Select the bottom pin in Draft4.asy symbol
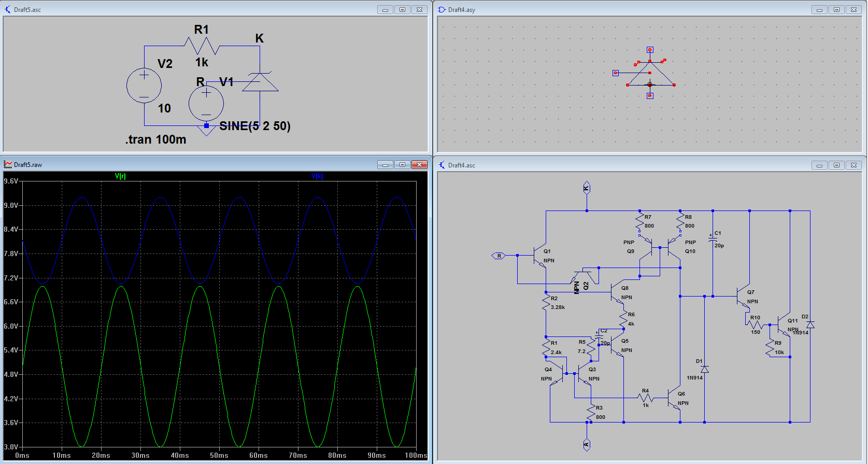 tap(650, 96)
